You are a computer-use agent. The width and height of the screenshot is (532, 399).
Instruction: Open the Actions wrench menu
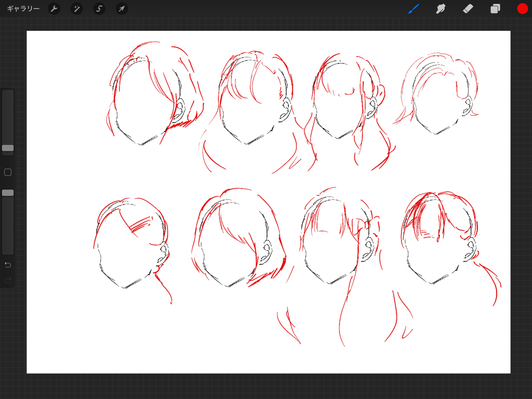pos(54,9)
